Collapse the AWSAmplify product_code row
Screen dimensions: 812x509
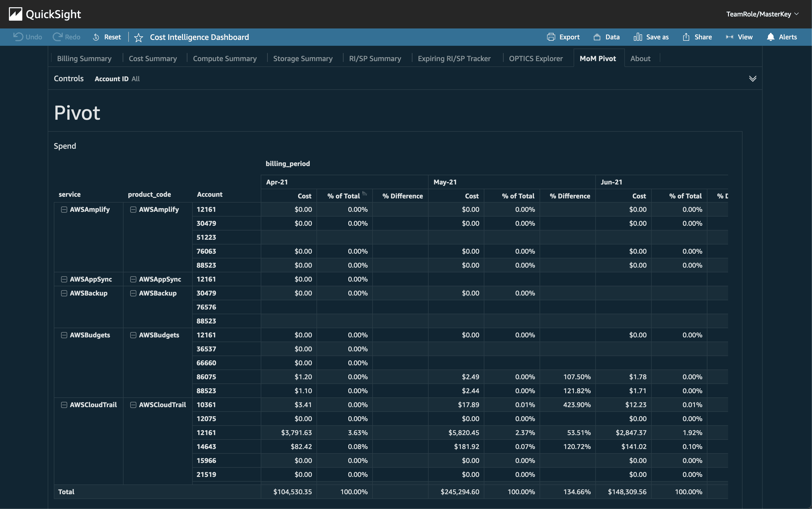[x=133, y=209]
